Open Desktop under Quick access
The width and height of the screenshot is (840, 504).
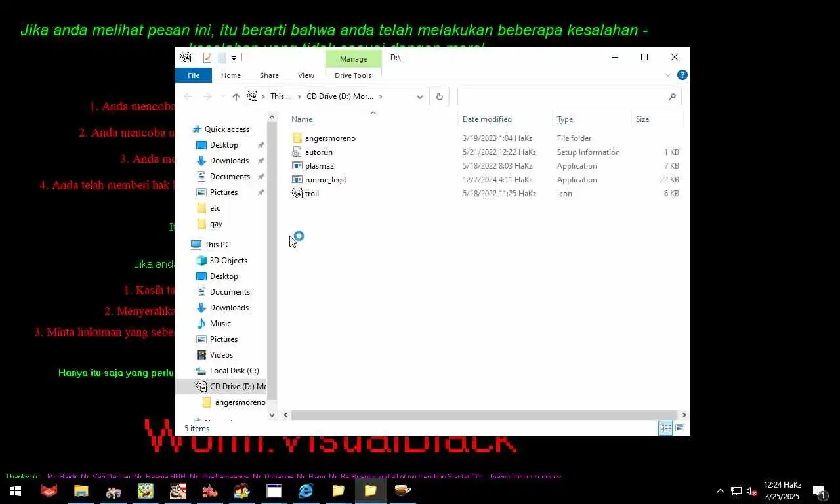(x=224, y=145)
